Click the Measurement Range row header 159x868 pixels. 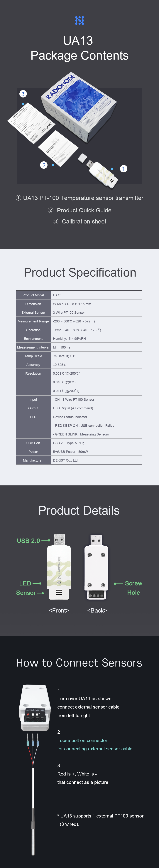click(33, 321)
